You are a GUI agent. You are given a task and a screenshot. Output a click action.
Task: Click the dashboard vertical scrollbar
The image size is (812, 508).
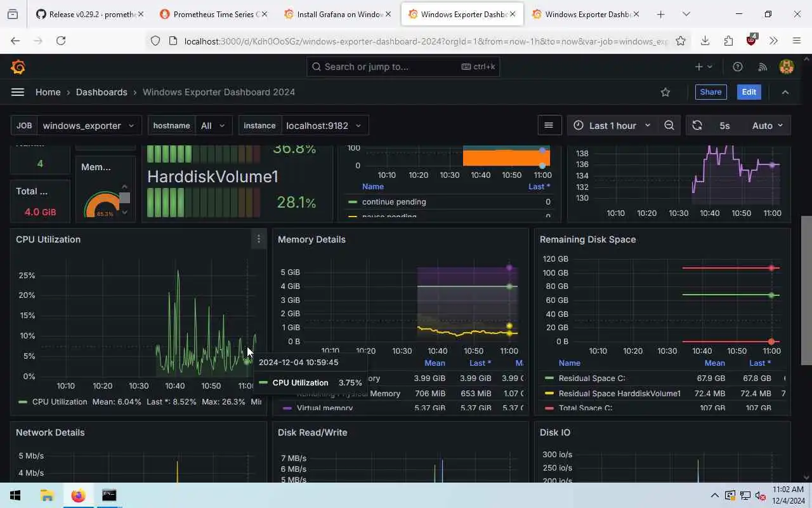(806, 291)
